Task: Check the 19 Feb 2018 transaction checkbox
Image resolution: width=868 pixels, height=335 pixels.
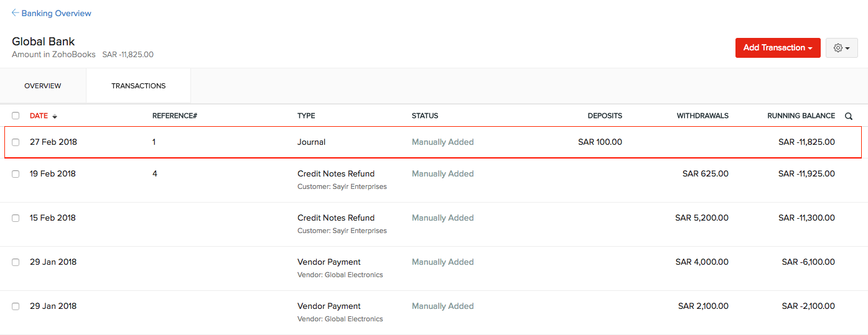Action: 16,174
